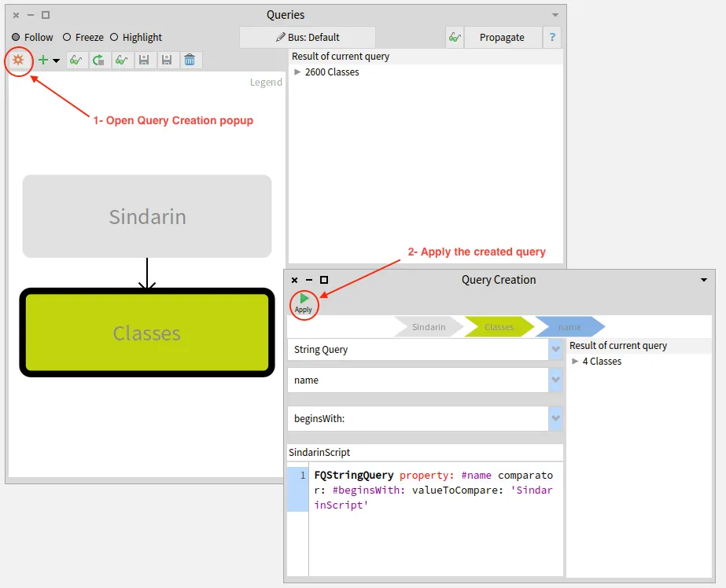Click the Propagate button

click(502, 37)
